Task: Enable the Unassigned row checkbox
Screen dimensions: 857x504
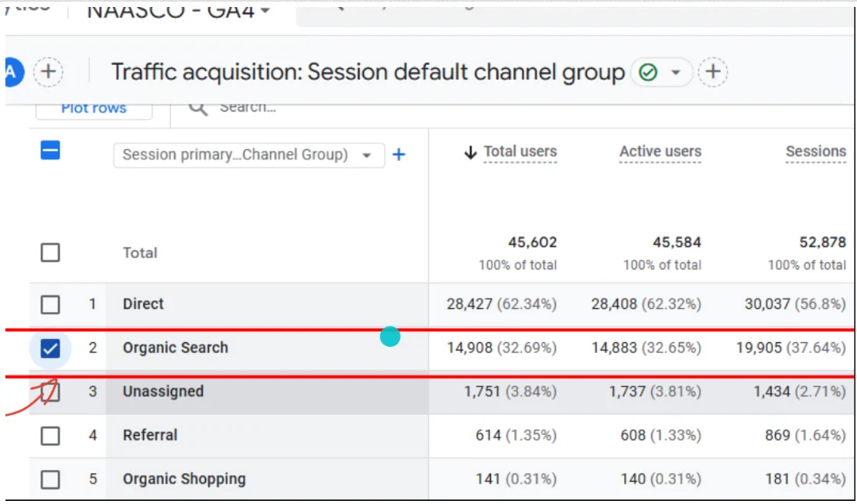Action: [x=50, y=391]
